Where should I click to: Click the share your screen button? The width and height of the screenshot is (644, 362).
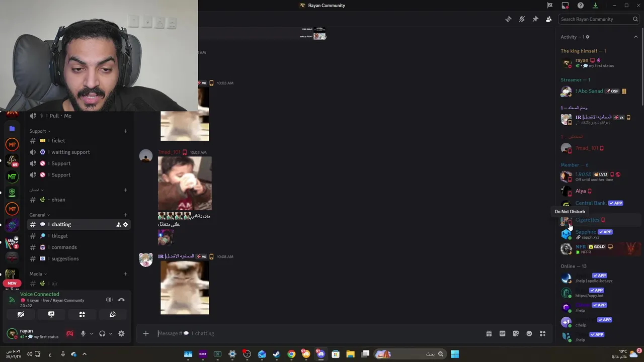(51, 314)
